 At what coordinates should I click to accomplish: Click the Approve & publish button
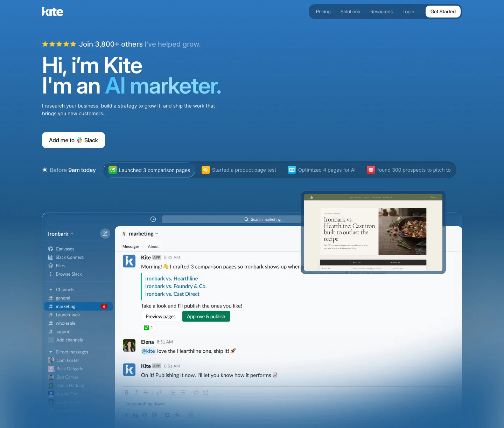tap(206, 316)
